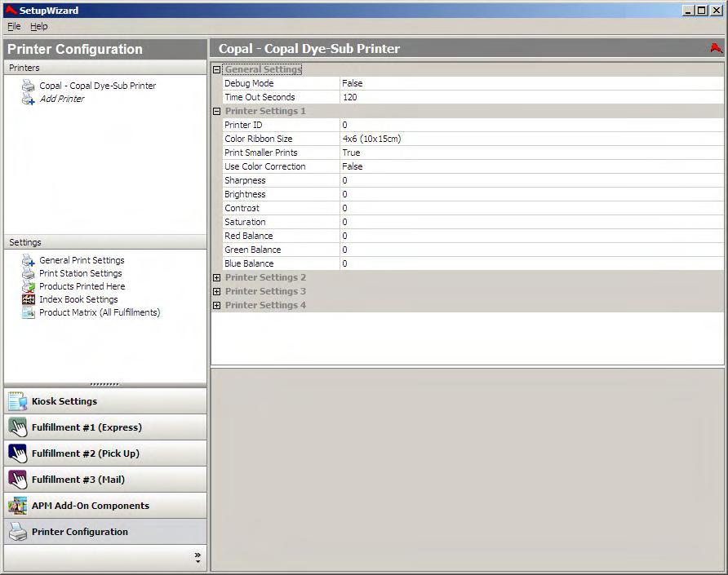Screen dimensions: 728x575
Task: Click the Fulfillment #1 Express hand icon
Action: (18, 427)
